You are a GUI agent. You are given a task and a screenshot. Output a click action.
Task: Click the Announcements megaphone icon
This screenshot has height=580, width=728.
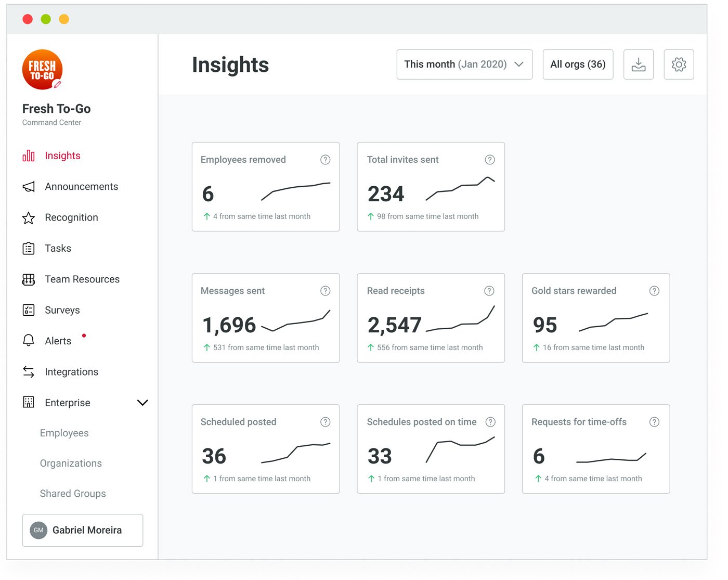point(28,186)
